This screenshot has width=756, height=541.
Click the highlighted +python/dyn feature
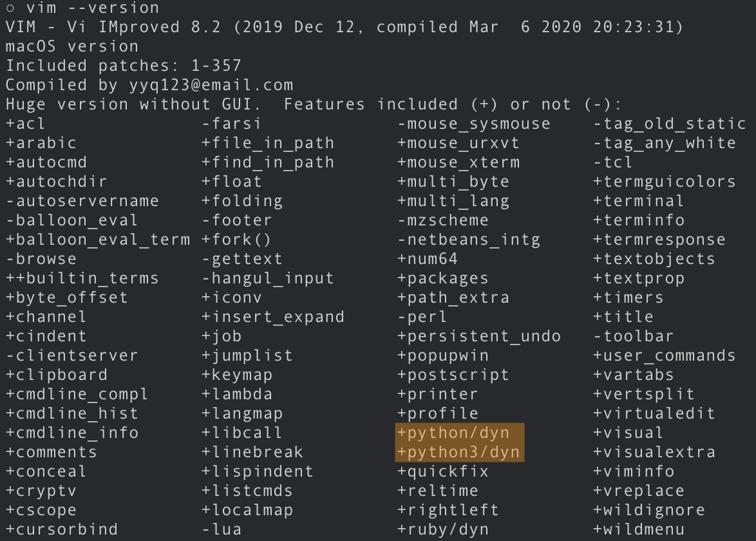[x=453, y=433]
